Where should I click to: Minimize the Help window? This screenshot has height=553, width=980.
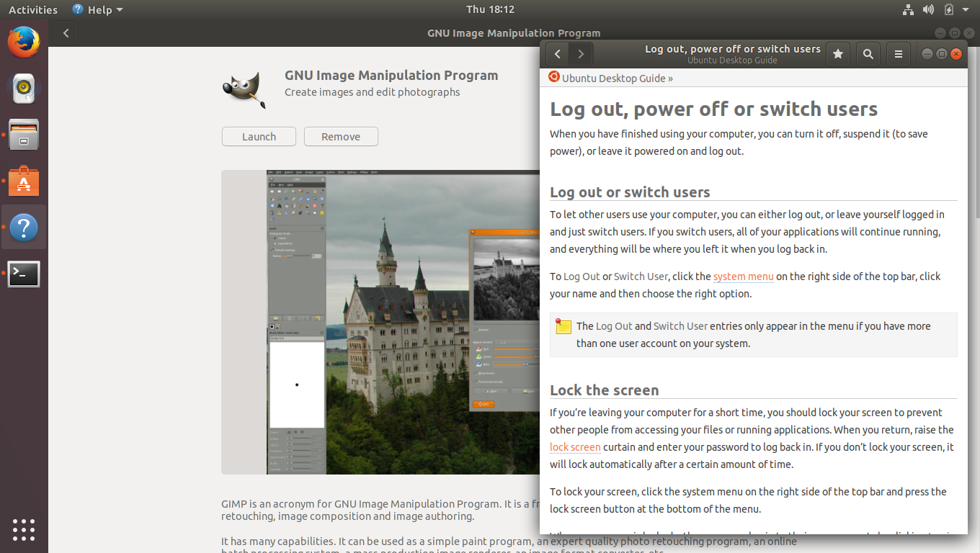927,54
